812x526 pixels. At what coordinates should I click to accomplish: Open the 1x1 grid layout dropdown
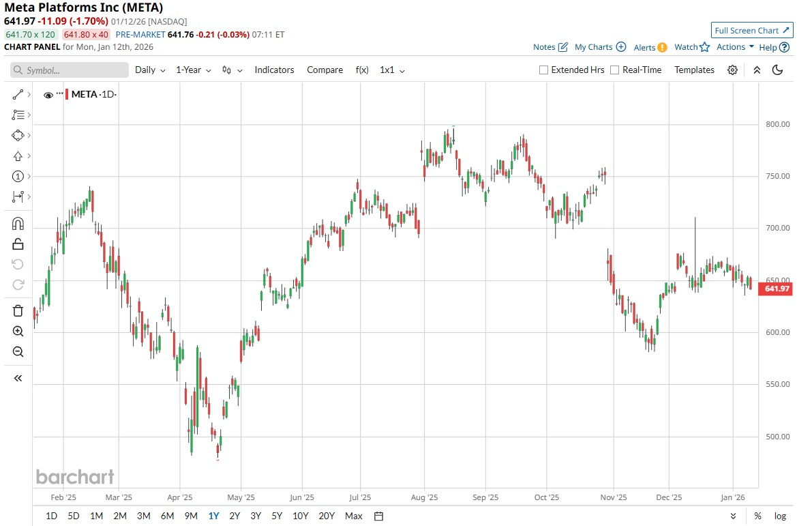(392, 70)
